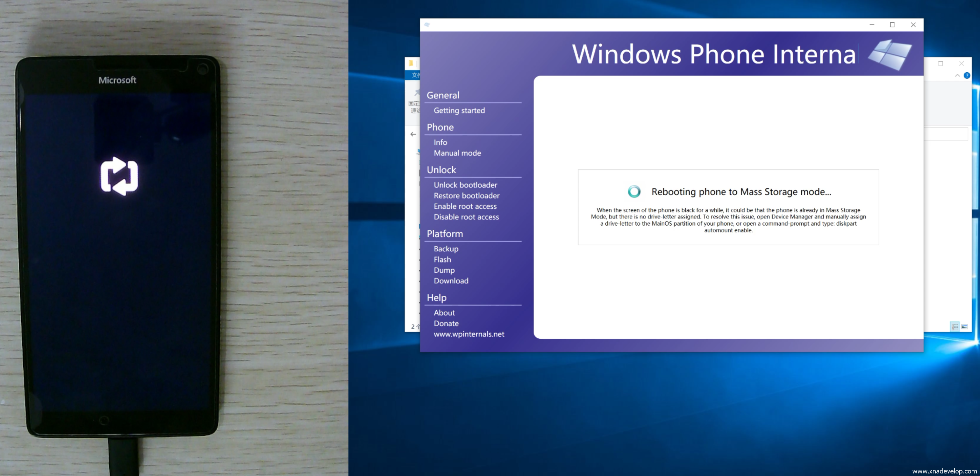Image resolution: width=980 pixels, height=476 pixels.
Task: Click the back arrow in File Explorer
Action: tap(413, 134)
